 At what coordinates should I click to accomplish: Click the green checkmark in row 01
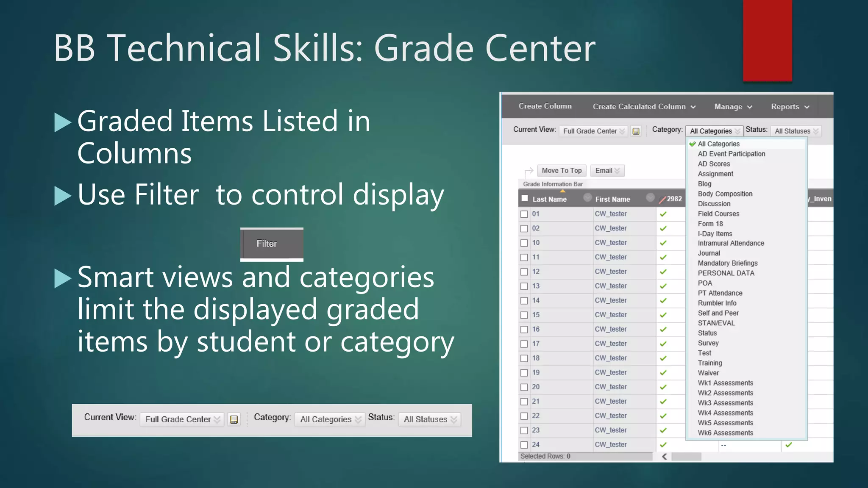point(663,214)
